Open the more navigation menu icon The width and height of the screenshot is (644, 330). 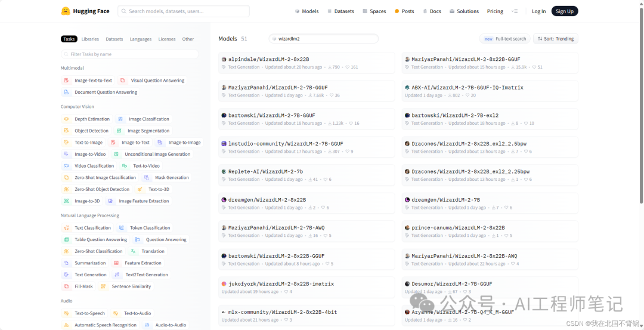tap(514, 11)
